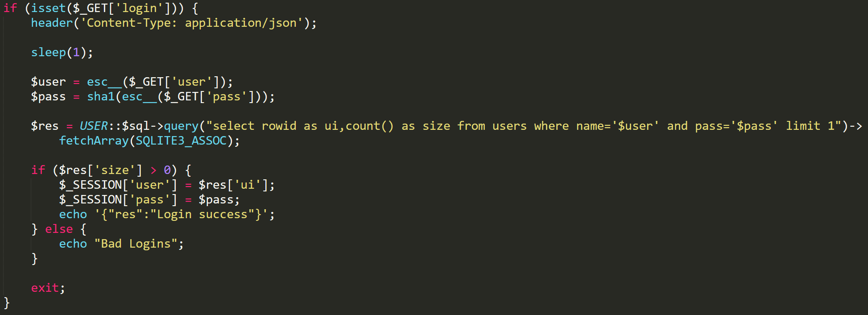
Task: Click the 'else' keyword
Action: click(x=59, y=229)
